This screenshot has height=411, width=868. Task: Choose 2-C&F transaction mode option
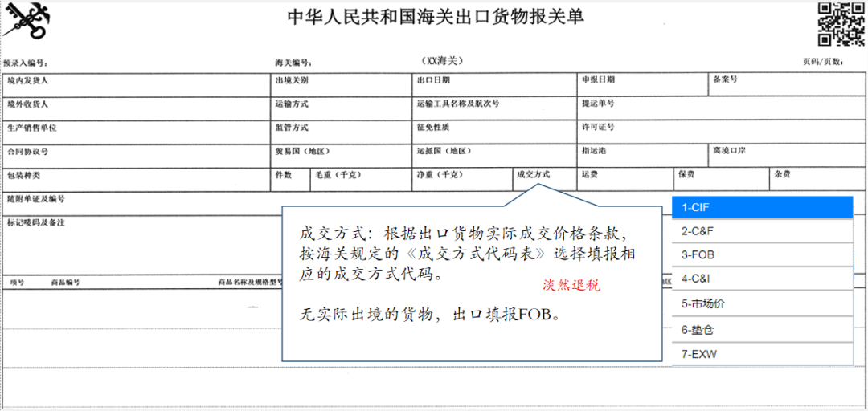click(x=762, y=232)
